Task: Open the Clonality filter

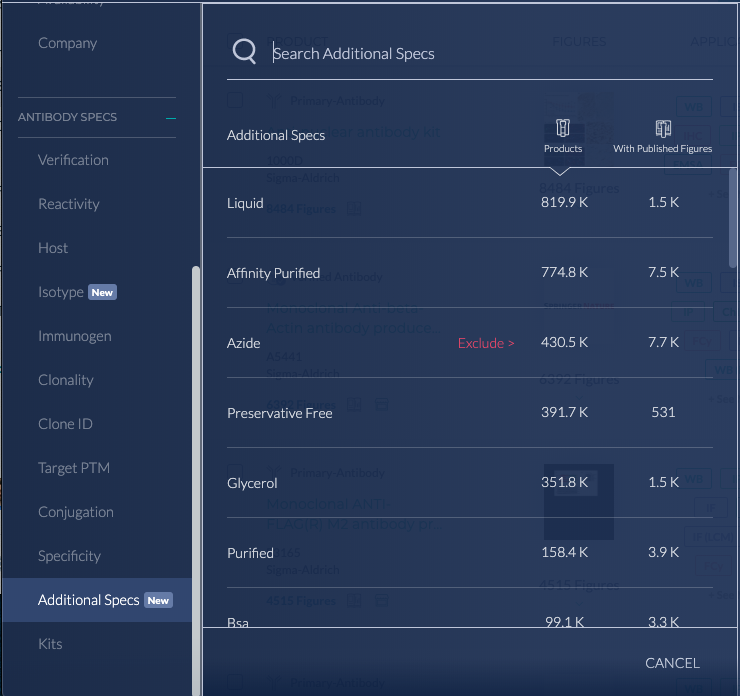Action: [66, 380]
